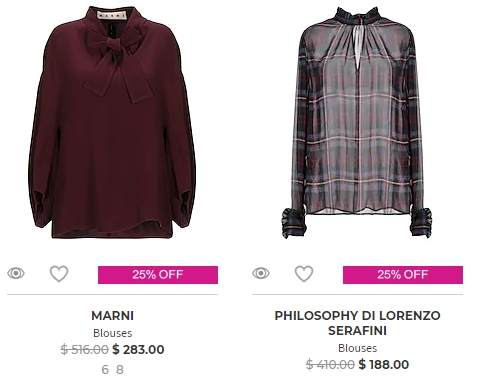Open the MARNI brand name link

[x=113, y=316]
